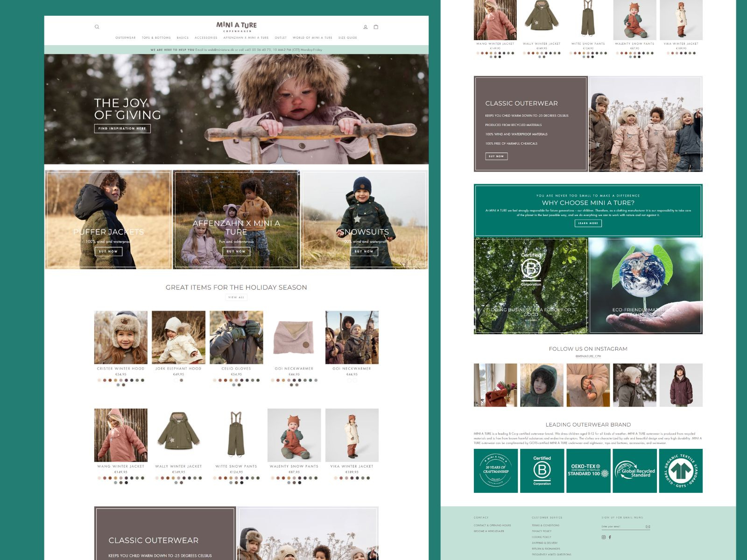The image size is (747, 560).
Task: Click Buy Now in Classic Outerwear panel
Action: (496, 156)
